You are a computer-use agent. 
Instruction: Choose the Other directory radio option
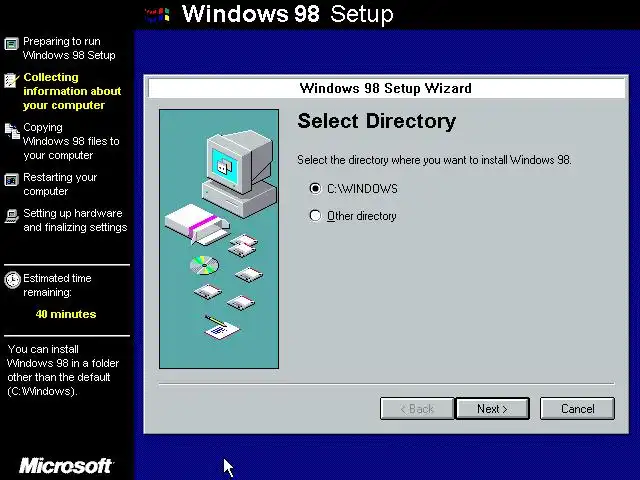315,216
